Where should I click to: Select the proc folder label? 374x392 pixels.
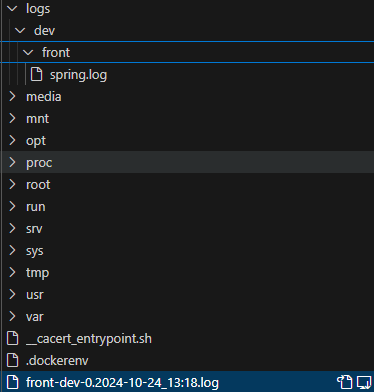(39, 163)
